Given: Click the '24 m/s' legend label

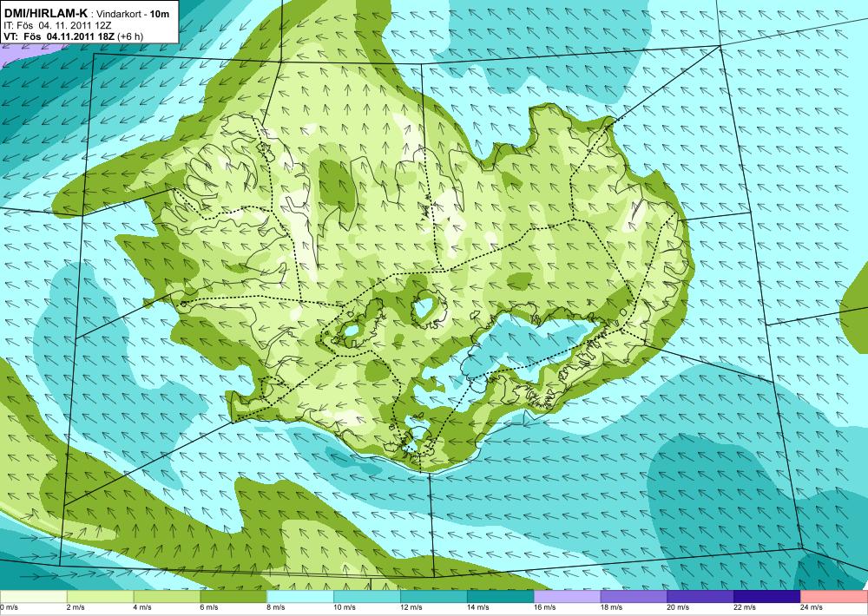Looking at the screenshot, I should click(811, 607).
